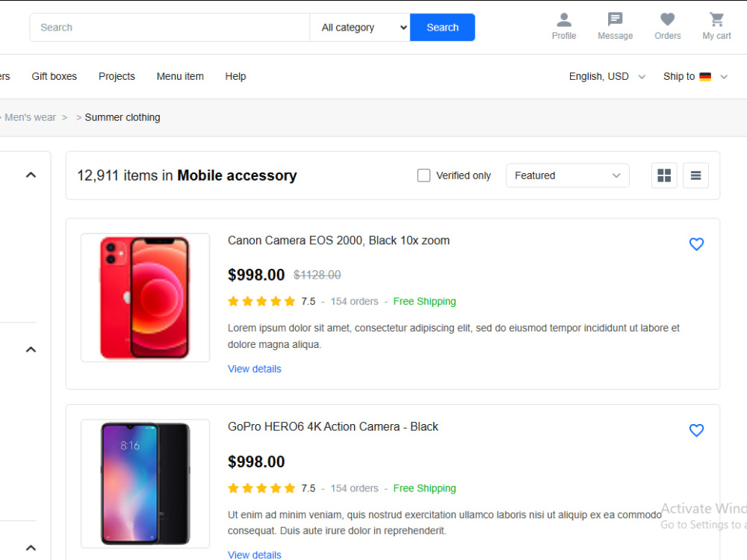Click the Search input field
The image size is (747, 560).
click(170, 27)
